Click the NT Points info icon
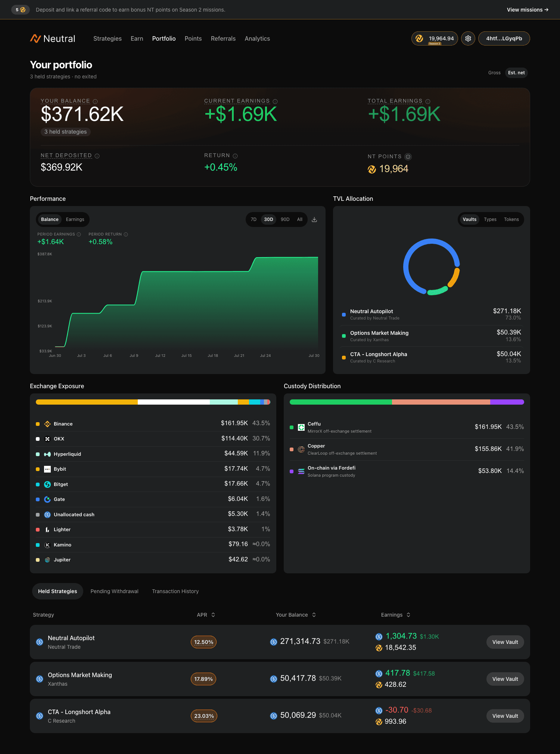 click(x=408, y=157)
